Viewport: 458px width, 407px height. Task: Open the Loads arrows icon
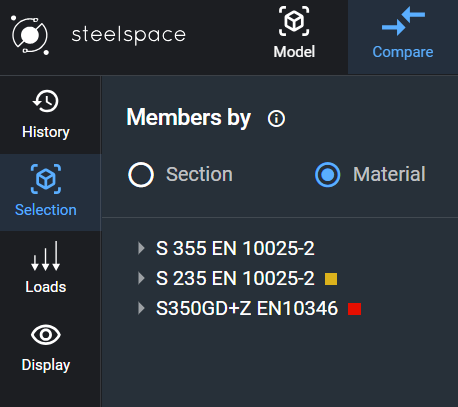[x=46, y=256]
